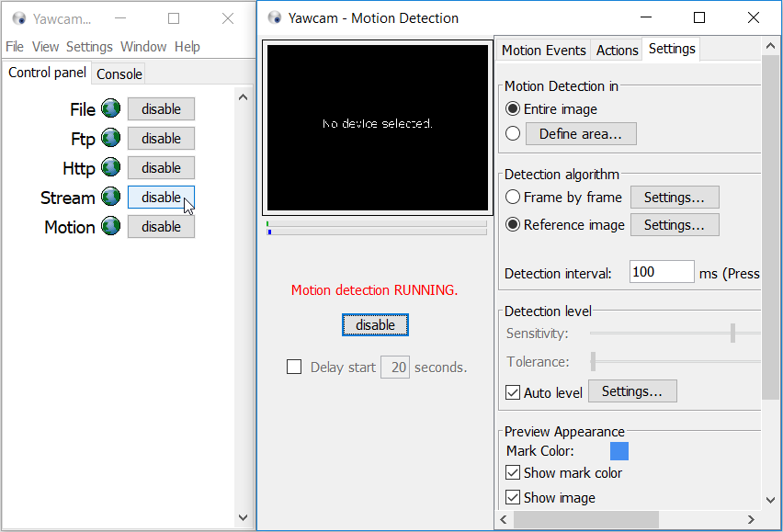The width and height of the screenshot is (783, 532).
Task: Click the 'Motion detection RUNNING.' status text
Action: click(375, 290)
